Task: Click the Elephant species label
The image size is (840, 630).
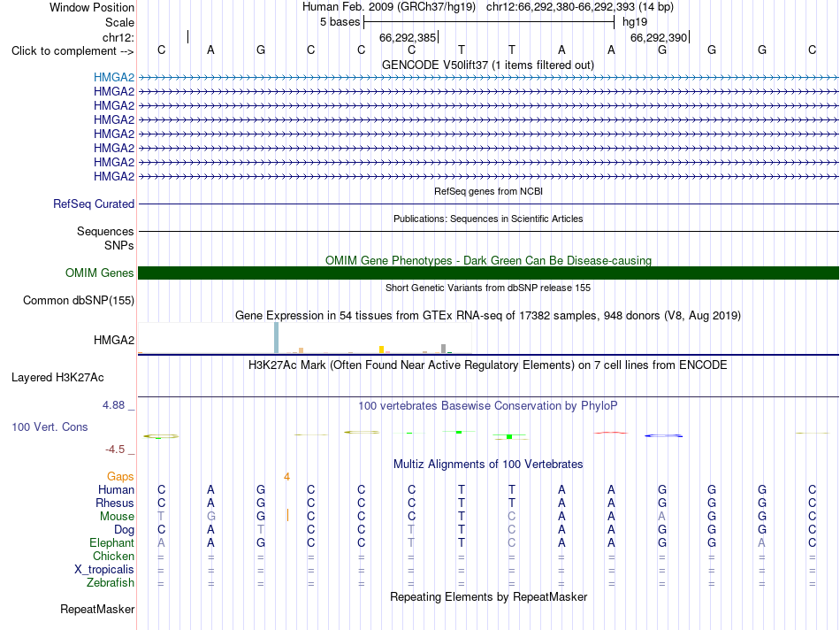Action: click(x=111, y=542)
